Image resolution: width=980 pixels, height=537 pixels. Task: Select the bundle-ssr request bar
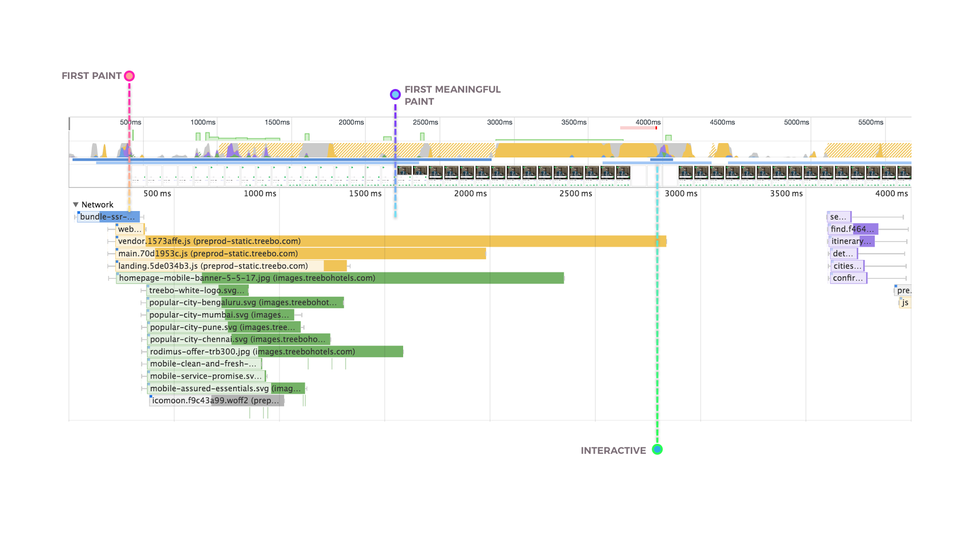point(108,217)
